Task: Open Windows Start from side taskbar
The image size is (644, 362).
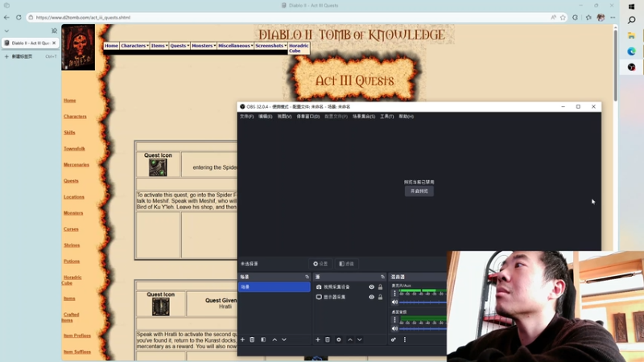Action: pyautogui.click(x=632, y=6)
